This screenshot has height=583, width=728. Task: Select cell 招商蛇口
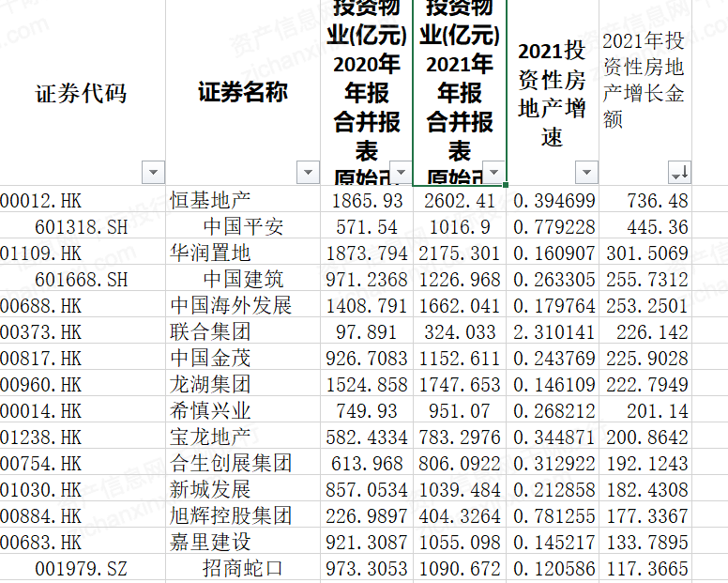[243, 568]
